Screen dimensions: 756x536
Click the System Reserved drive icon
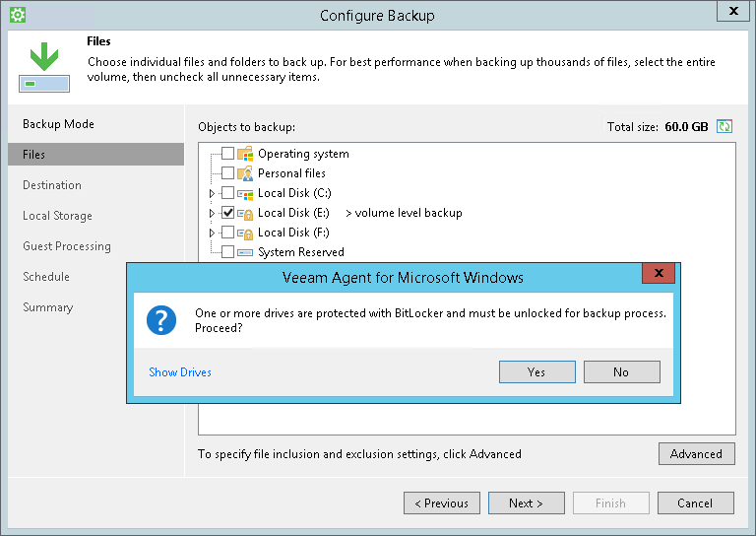[x=245, y=252]
